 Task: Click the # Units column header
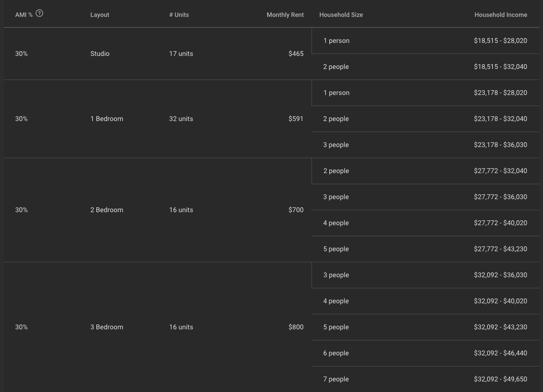[179, 15]
